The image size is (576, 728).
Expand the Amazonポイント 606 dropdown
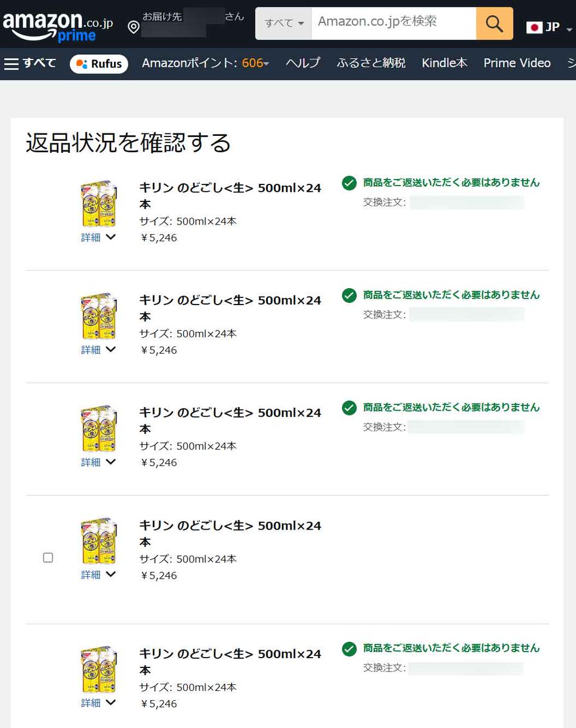point(205,62)
